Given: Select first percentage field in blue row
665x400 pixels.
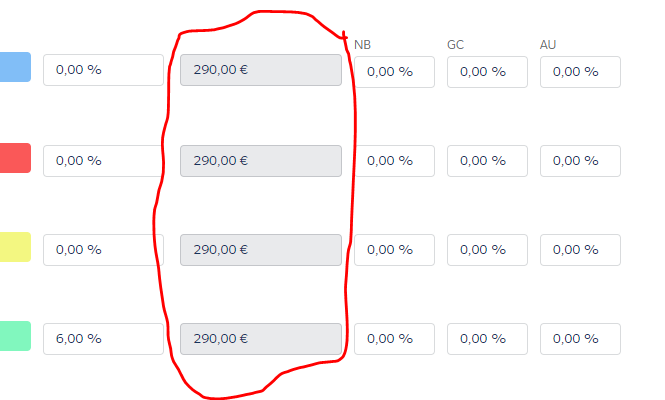Looking at the screenshot, I should [x=103, y=70].
